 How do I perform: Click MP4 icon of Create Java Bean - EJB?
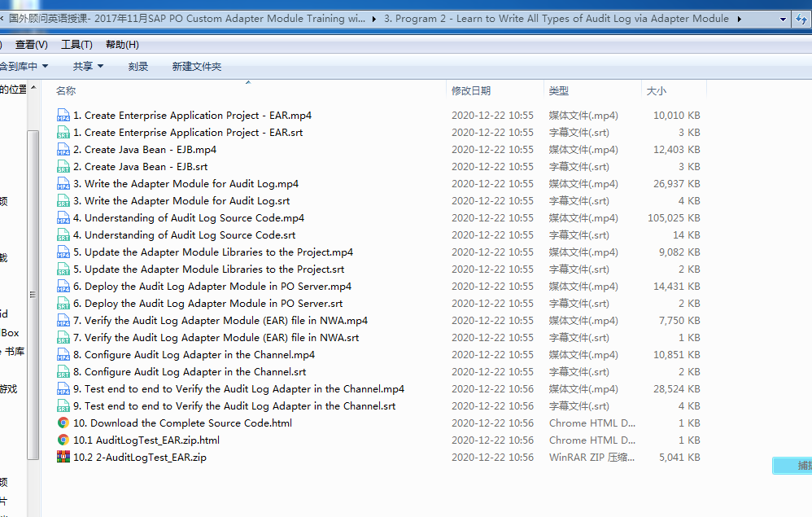pos(63,149)
